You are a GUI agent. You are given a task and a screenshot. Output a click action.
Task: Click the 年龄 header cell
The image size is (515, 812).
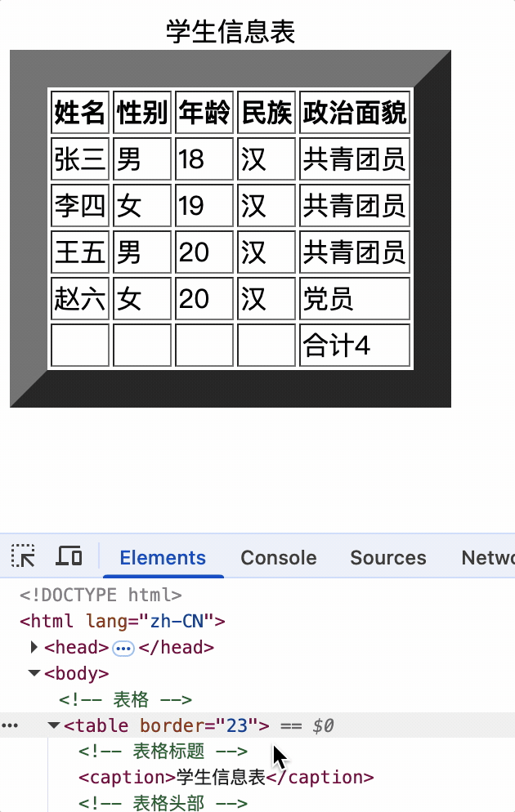tap(204, 113)
